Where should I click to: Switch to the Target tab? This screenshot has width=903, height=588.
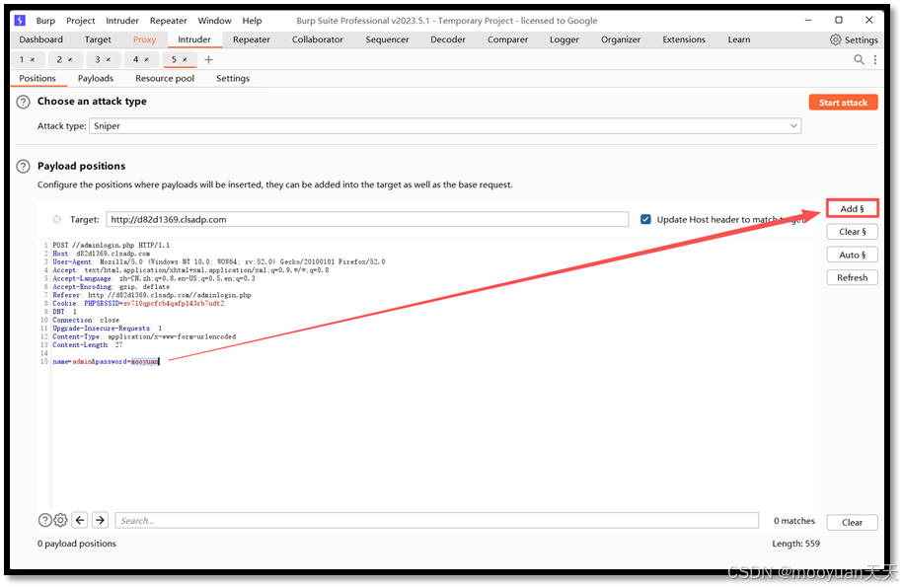(x=98, y=39)
